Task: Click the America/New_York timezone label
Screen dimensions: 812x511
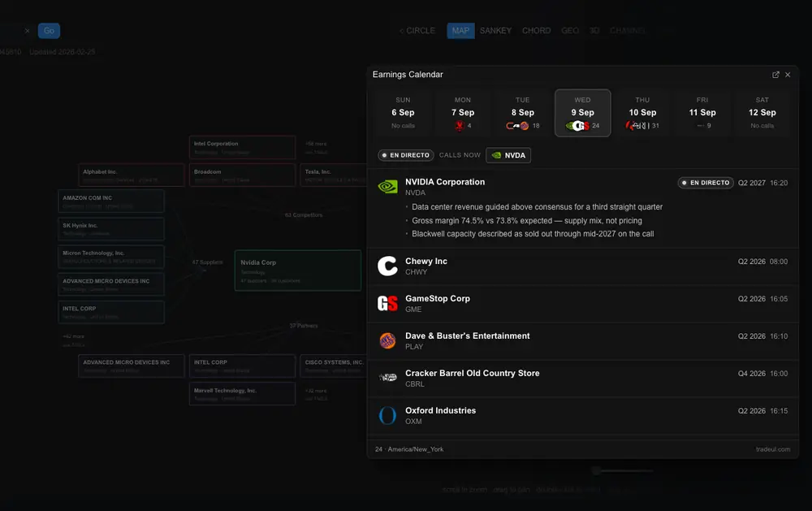Action: tap(415, 449)
